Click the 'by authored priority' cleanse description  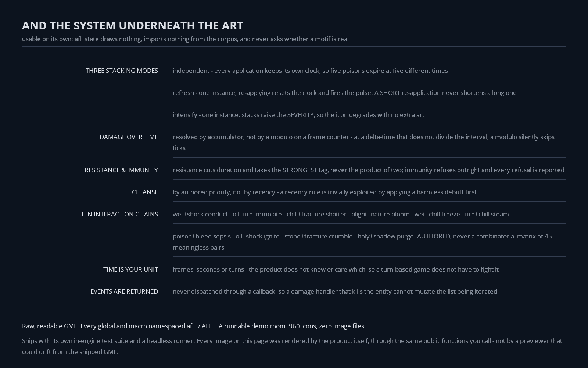(x=325, y=192)
